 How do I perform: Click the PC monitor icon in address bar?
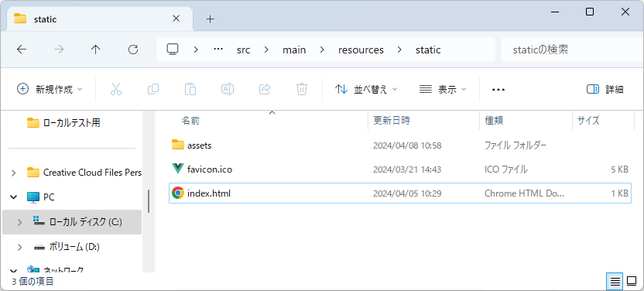click(x=173, y=50)
